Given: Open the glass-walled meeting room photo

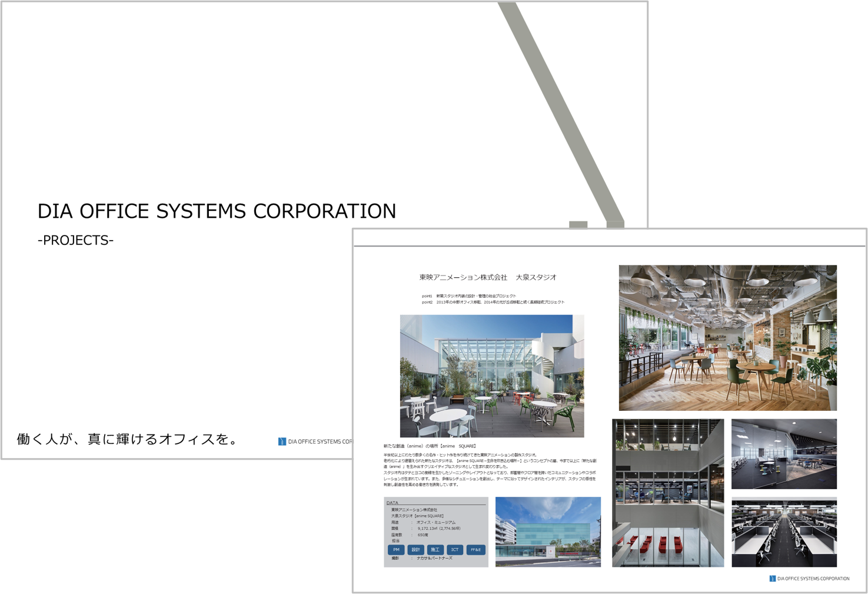Looking at the screenshot, I should point(784,454).
